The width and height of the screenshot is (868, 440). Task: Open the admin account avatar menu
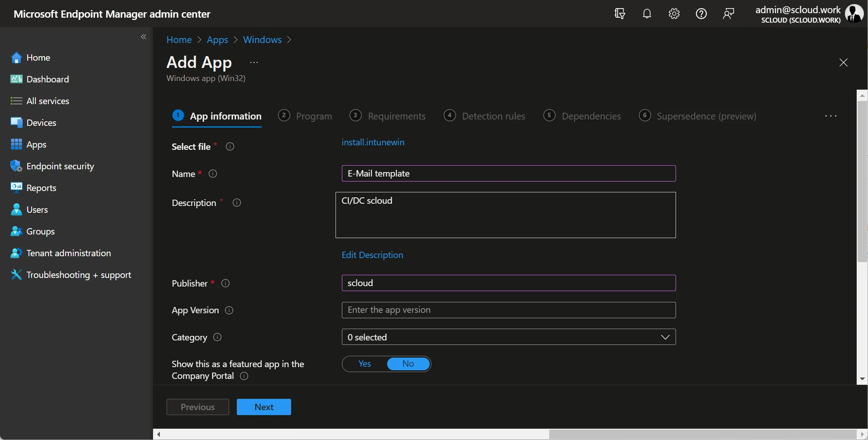(854, 14)
